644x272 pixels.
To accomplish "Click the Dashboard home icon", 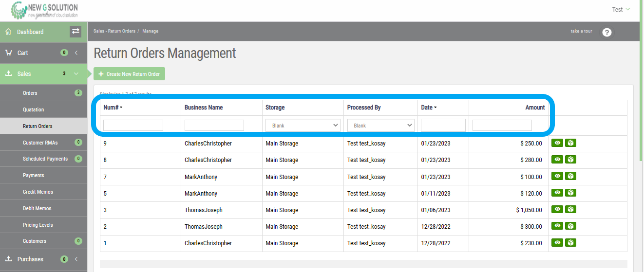I will coord(8,32).
